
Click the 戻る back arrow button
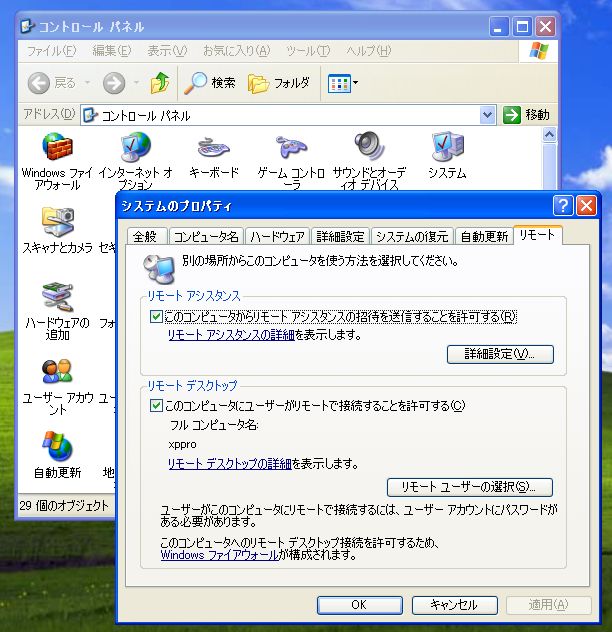pos(52,83)
